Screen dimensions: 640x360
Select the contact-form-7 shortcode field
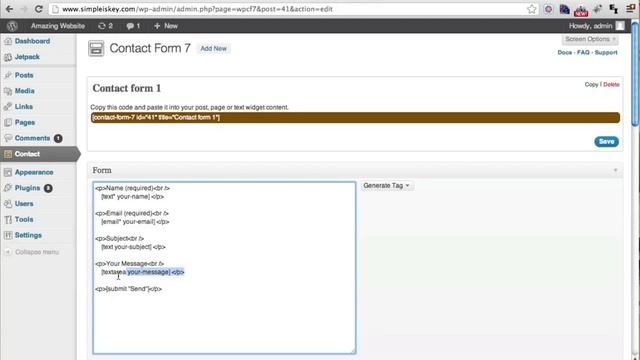click(355, 118)
